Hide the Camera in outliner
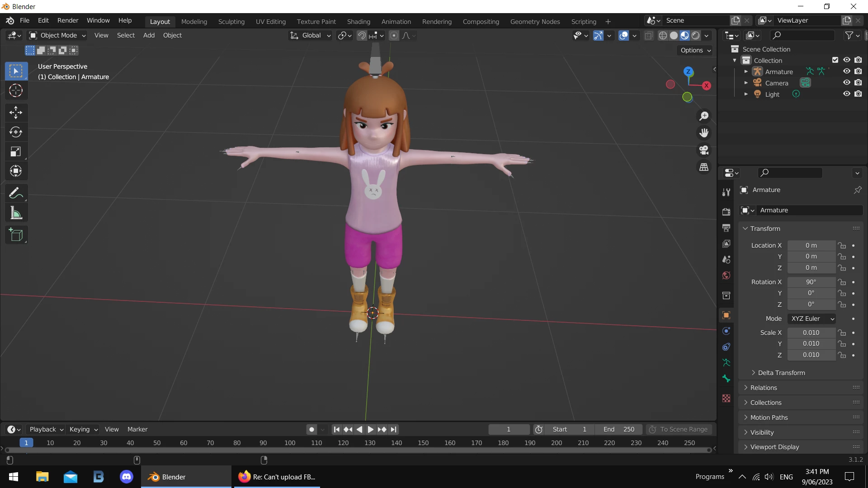Viewport: 868px width, 488px height. point(846,83)
